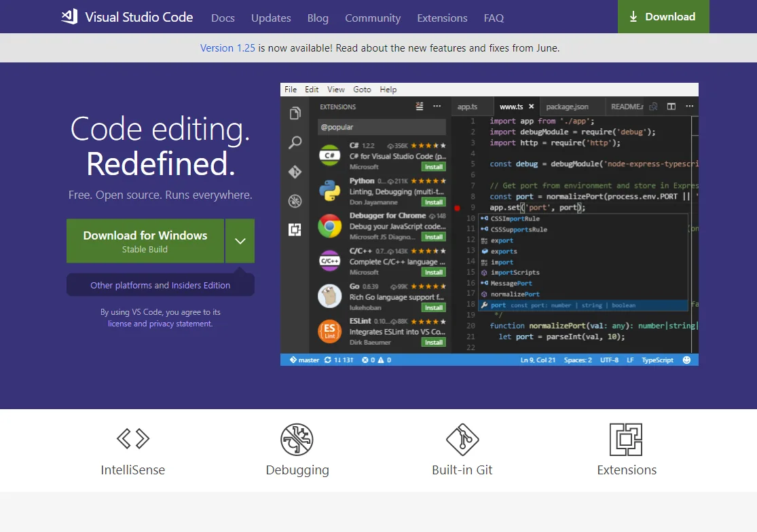The width and height of the screenshot is (757, 532).
Task: Click the Chrome debugger extension icon
Action: click(330, 226)
